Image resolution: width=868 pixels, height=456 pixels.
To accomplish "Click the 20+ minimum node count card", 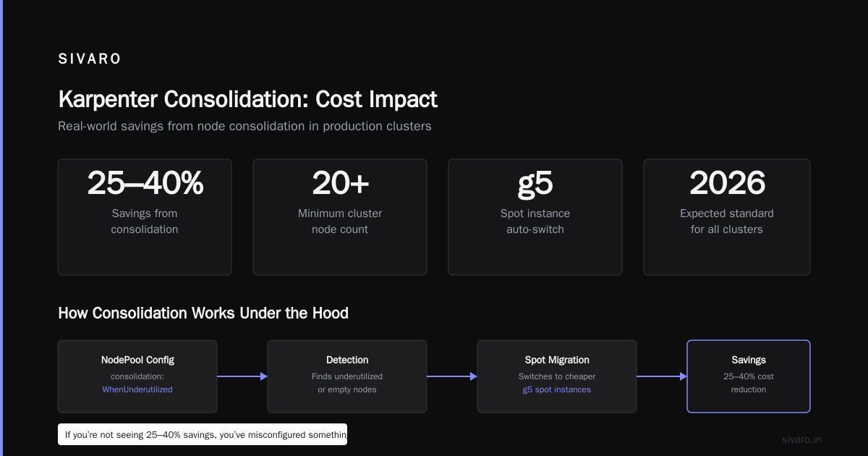I will pyautogui.click(x=340, y=217).
